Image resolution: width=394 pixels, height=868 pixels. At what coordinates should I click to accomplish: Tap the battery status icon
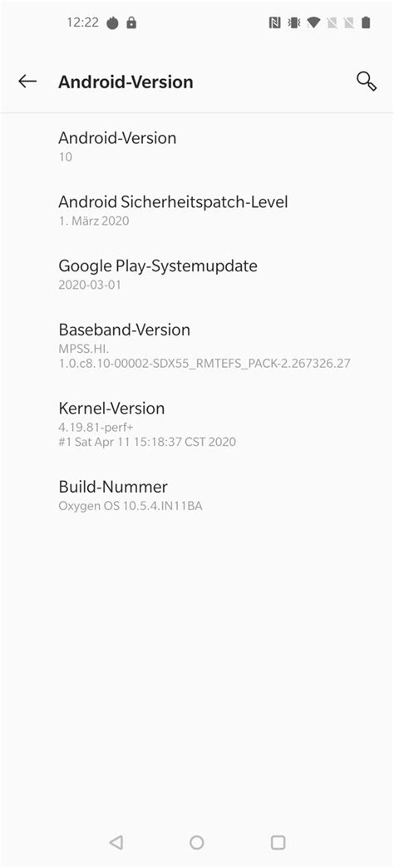pos(365,22)
